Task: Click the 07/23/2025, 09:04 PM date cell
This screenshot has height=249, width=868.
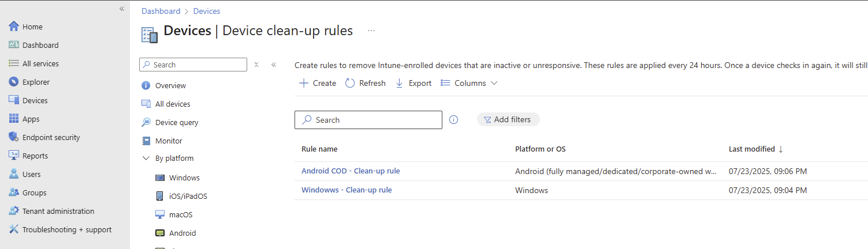Action: click(768, 190)
